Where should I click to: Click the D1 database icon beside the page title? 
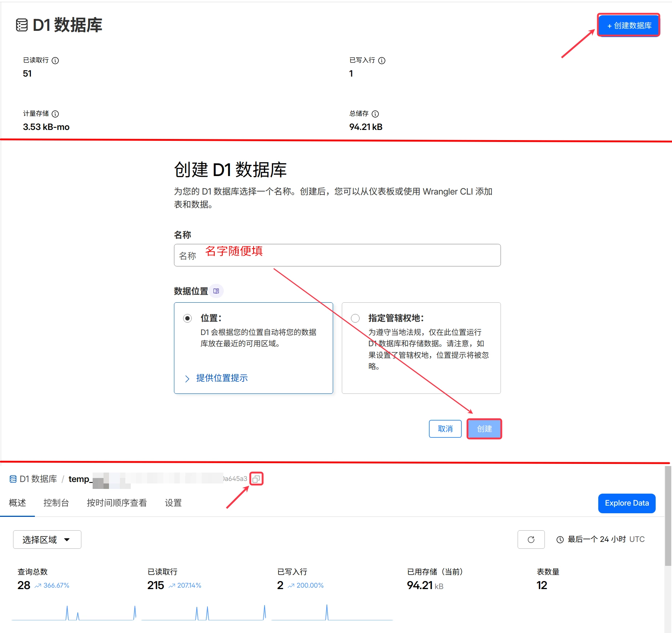point(21,25)
